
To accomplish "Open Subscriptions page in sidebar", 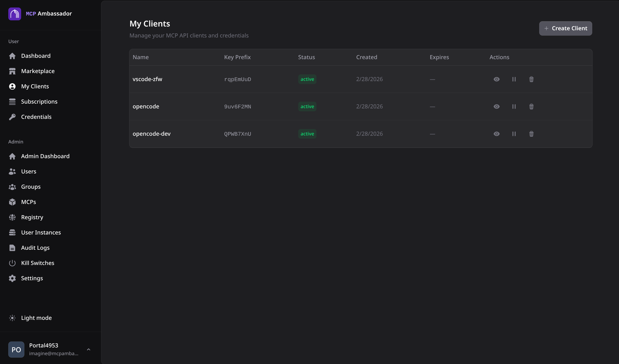I will pos(39,101).
